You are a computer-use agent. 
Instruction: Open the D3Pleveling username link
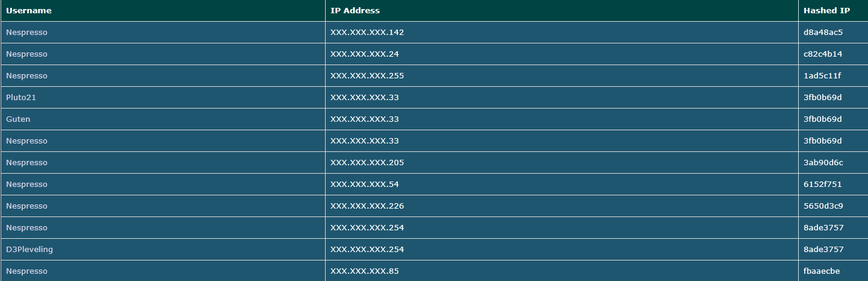29,250
